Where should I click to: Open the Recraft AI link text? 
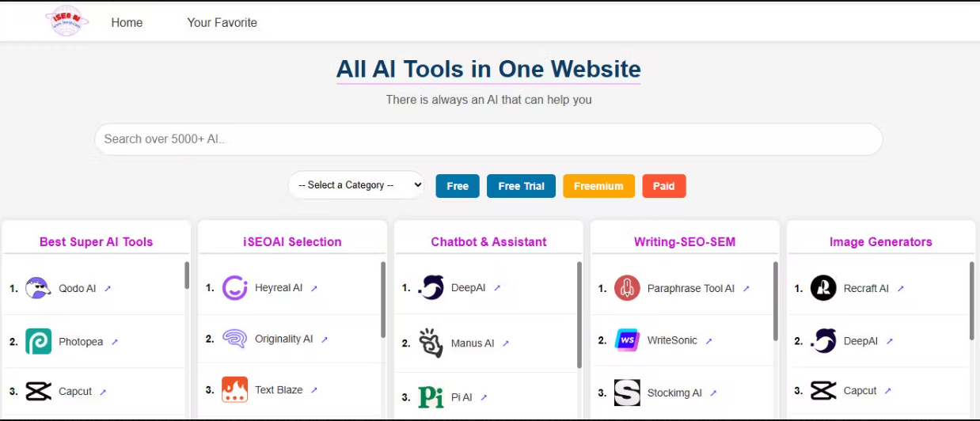click(x=866, y=288)
